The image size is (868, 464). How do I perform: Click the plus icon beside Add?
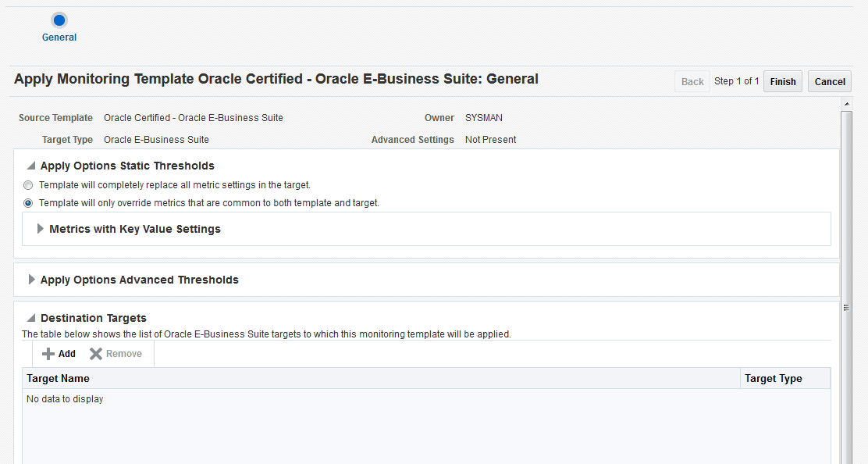point(48,354)
